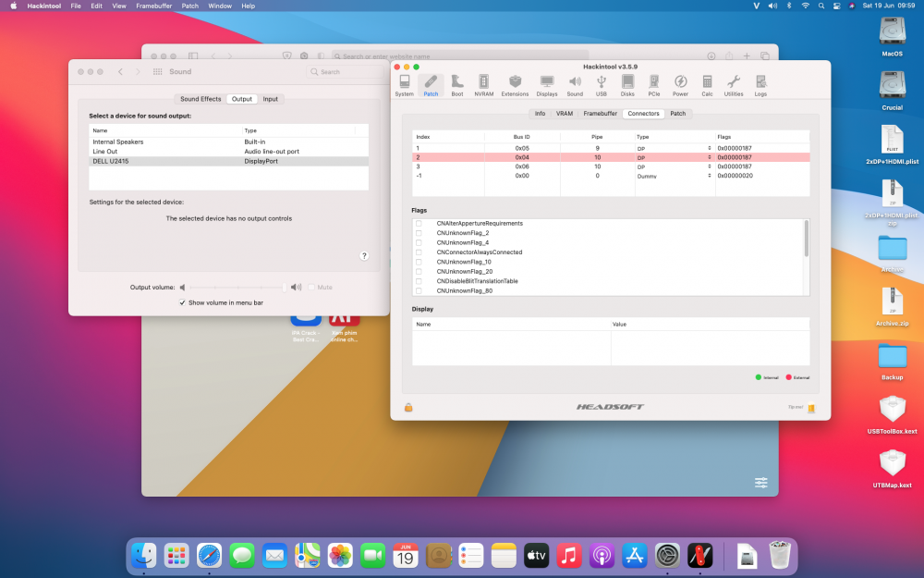Open the PCIe section icon

(654, 85)
